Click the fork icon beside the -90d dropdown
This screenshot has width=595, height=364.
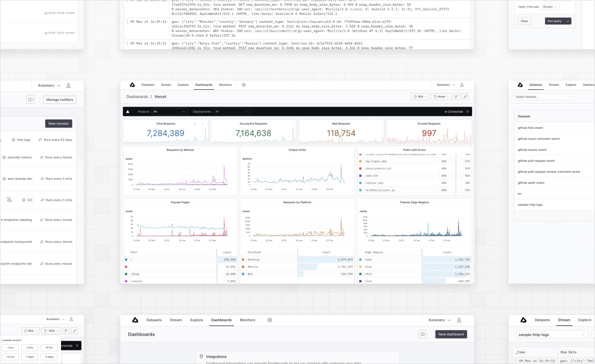(x=66, y=331)
